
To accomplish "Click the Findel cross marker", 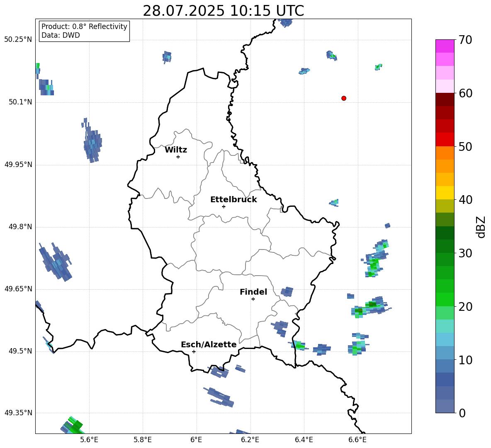I will (x=253, y=299).
